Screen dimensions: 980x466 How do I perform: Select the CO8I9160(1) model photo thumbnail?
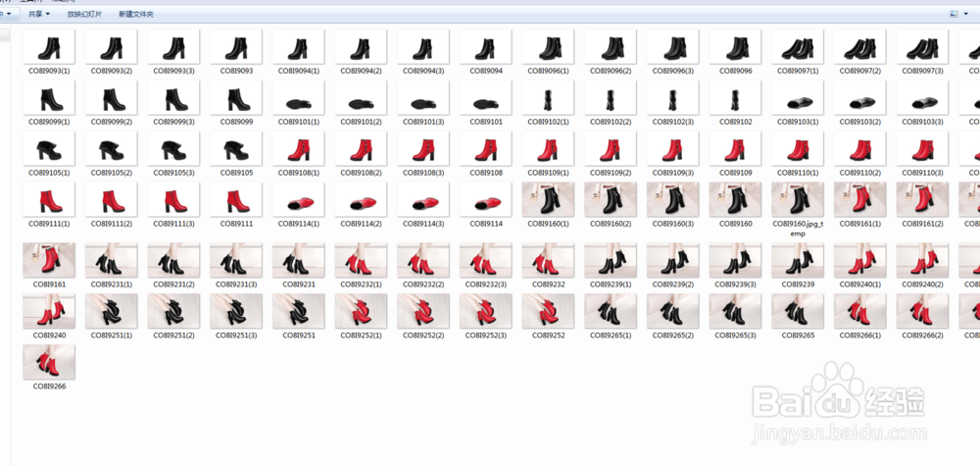pos(548,199)
